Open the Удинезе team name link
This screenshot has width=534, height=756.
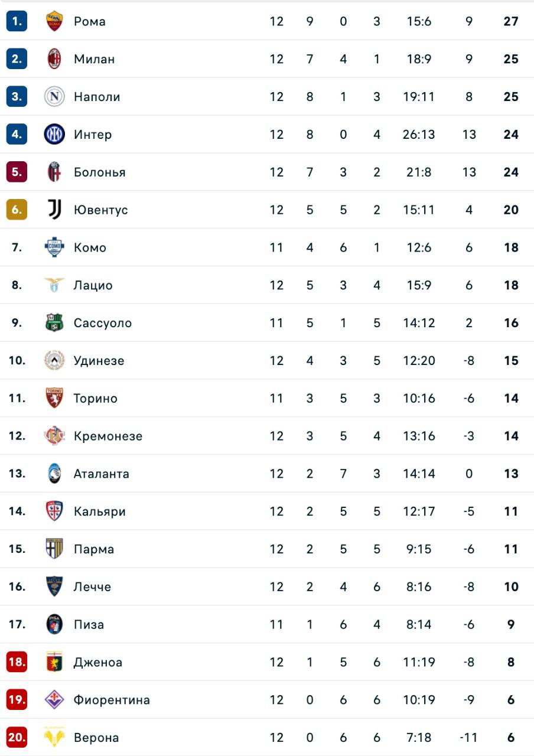tap(99, 361)
